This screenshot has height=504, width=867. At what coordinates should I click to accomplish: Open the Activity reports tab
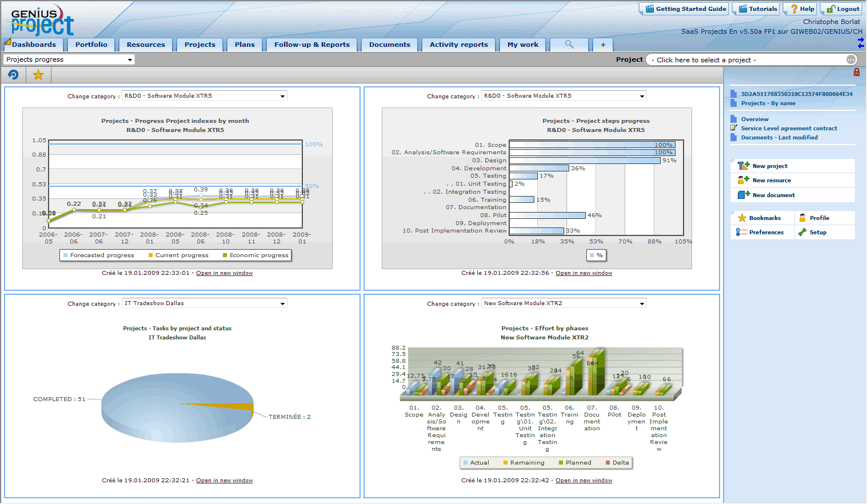click(x=458, y=45)
